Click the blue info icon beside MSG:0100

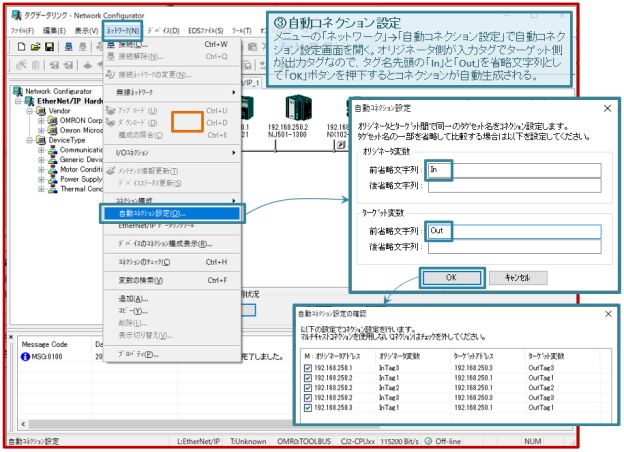coord(25,357)
